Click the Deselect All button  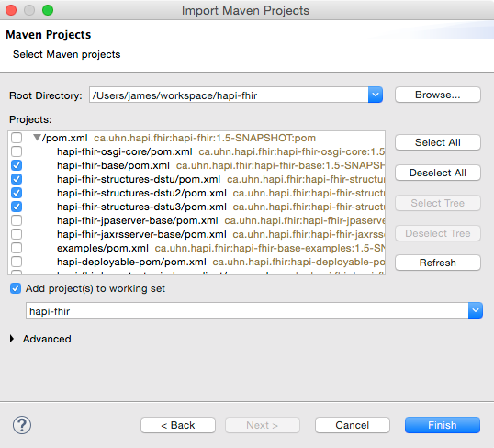[438, 173]
